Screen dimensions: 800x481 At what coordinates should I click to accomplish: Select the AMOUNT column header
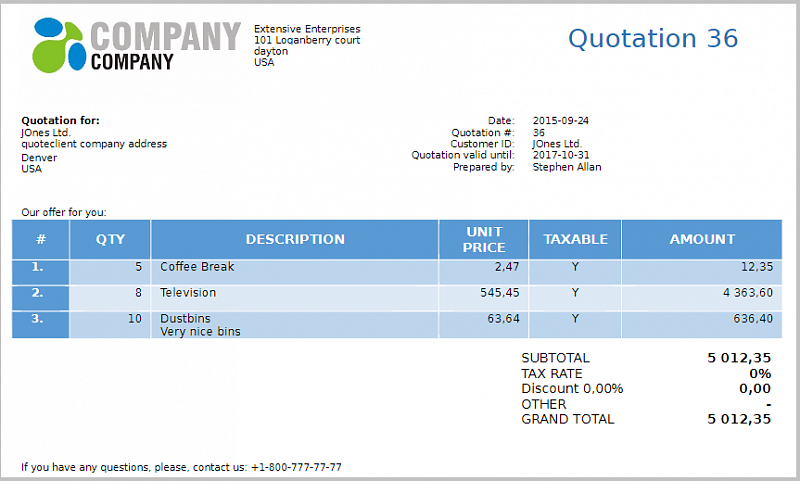coord(702,240)
